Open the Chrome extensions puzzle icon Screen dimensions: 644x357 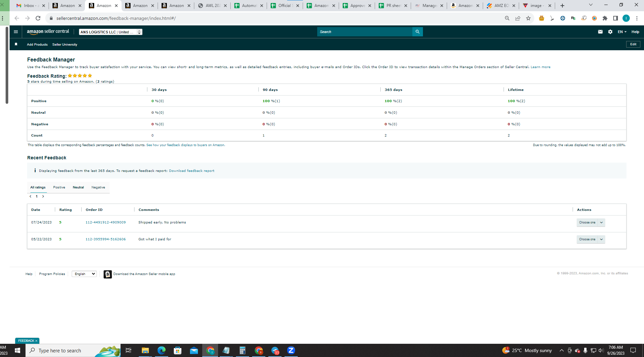[x=605, y=18]
